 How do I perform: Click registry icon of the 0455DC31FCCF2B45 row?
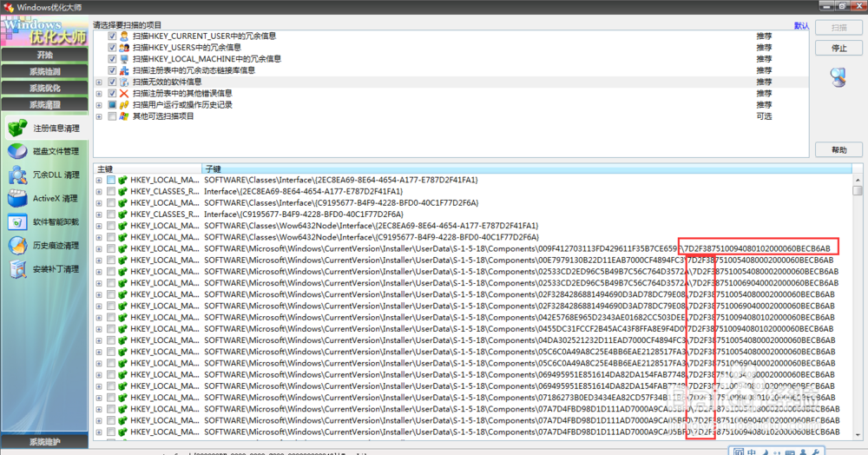(122, 329)
